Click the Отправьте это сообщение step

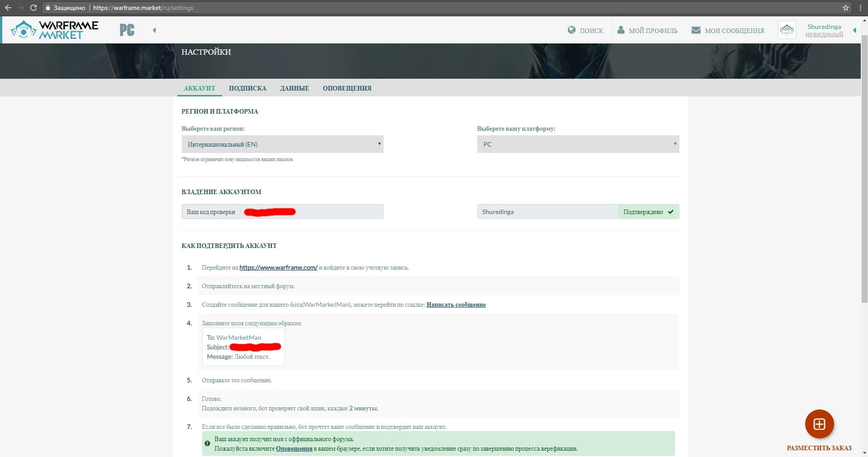tap(237, 380)
